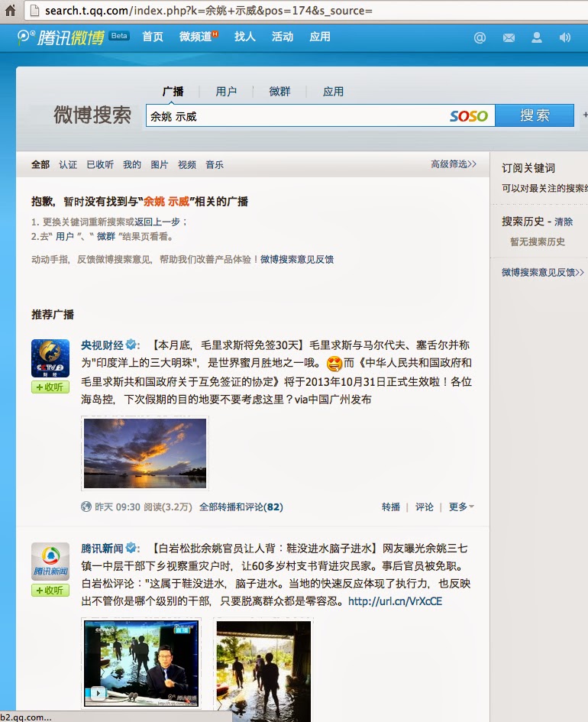Viewport: 588px width, 722px height.
Task: Filter results by 已收听
Action: click(100, 164)
